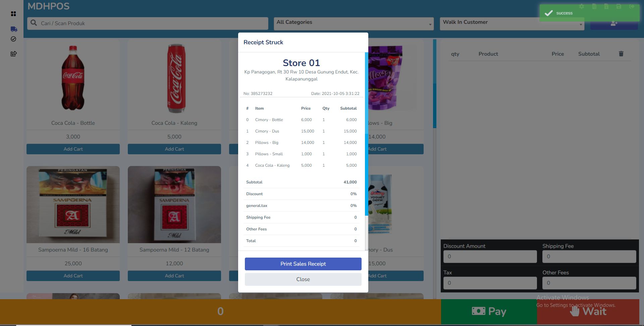The image size is (644, 326).
Task: Click the Tax input field
Action: [x=490, y=283]
